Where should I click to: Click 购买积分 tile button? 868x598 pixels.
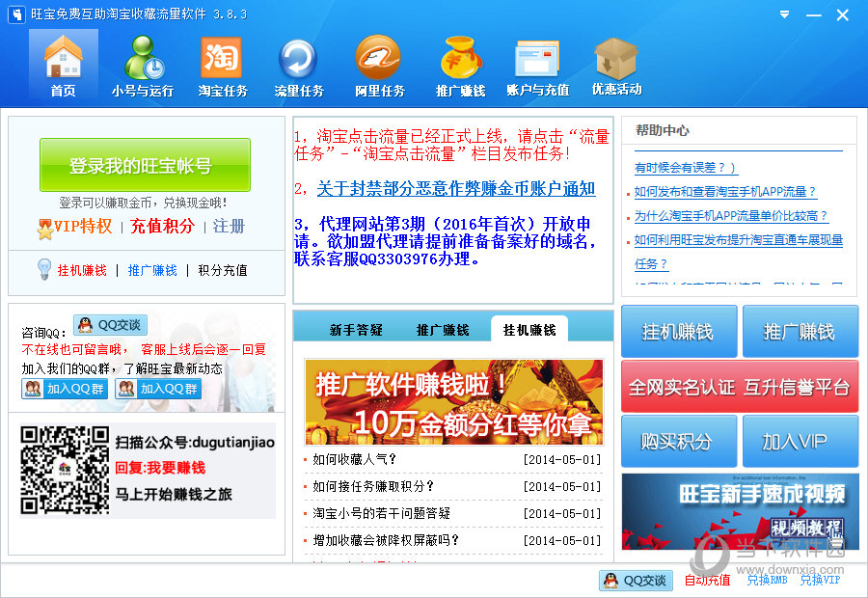(679, 442)
